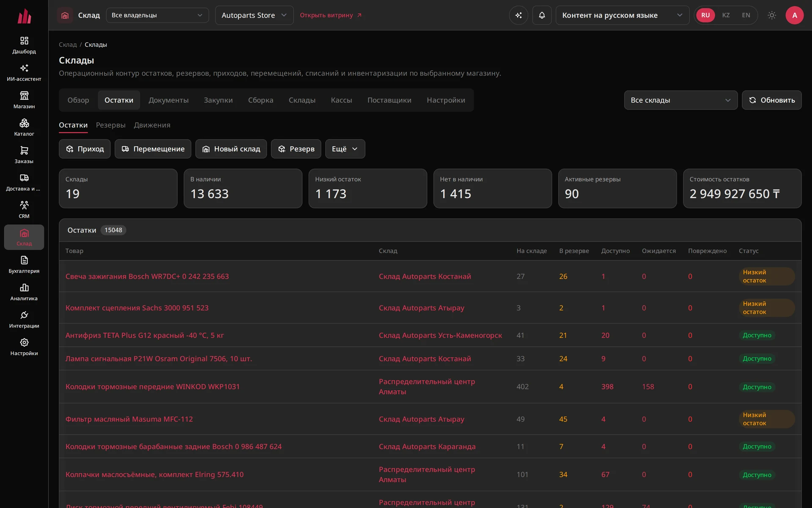Switch to the Документы tab
The width and height of the screenshot is (812, 508).
168,100
